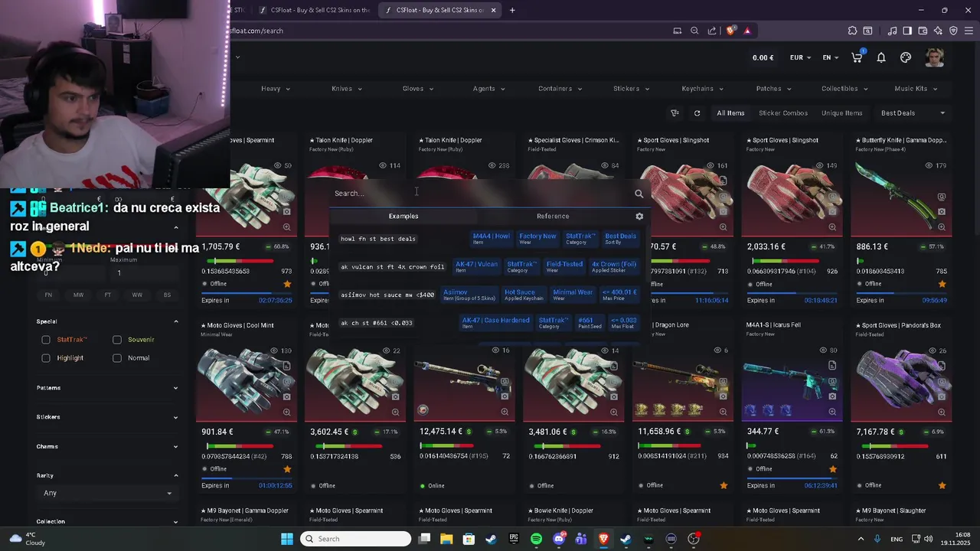This screenshot has height=551, width=980.
Task: Collapse the Special filter section
Action: click(x=107, y=321)
